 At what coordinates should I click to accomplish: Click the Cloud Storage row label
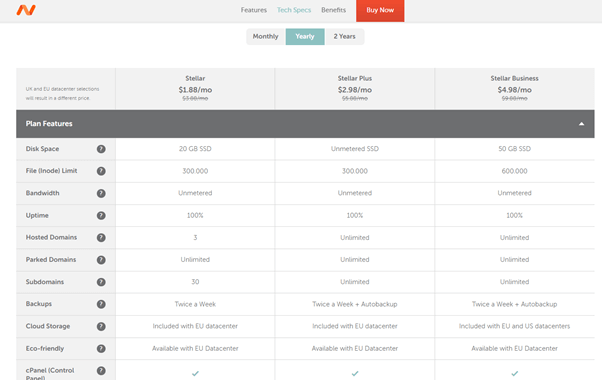(x=48, y=326)
